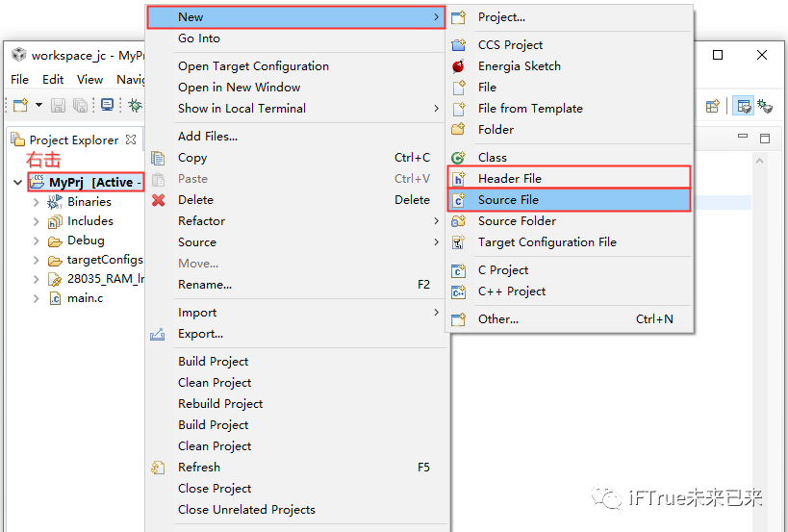Switch to the CCS Debug perspective
The image size is (788, 532).
tap(766, 105)
